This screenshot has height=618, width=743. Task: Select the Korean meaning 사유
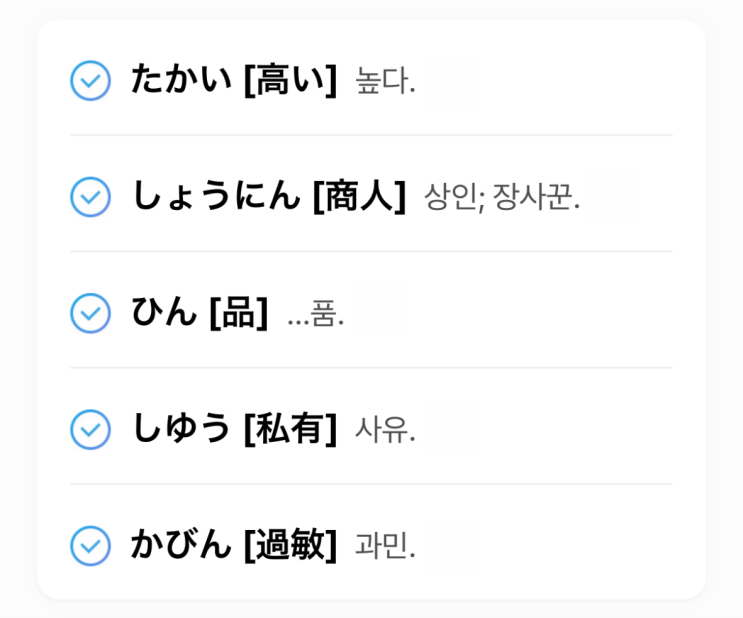(x=385, y=431)
